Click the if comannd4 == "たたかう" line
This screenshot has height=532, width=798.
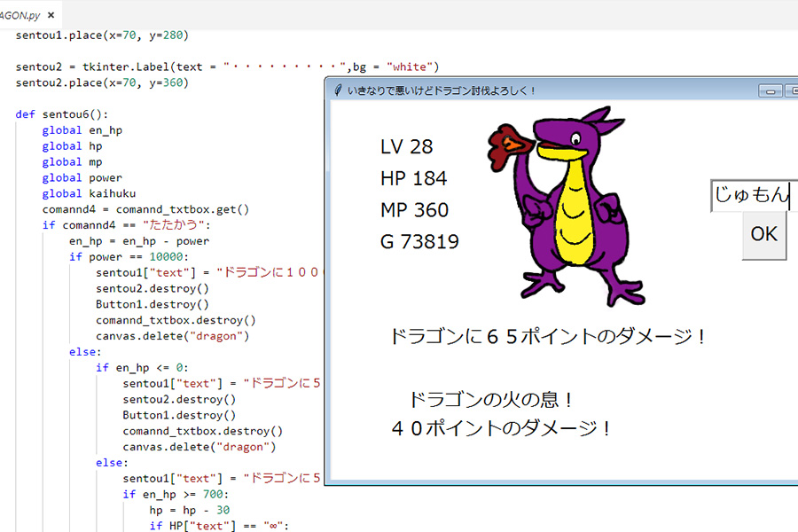pyautogui.click(x=126, y=224)
